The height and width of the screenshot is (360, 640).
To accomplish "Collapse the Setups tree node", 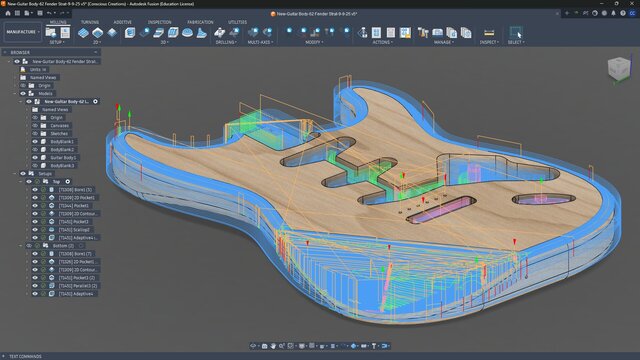I will [16, 174].
